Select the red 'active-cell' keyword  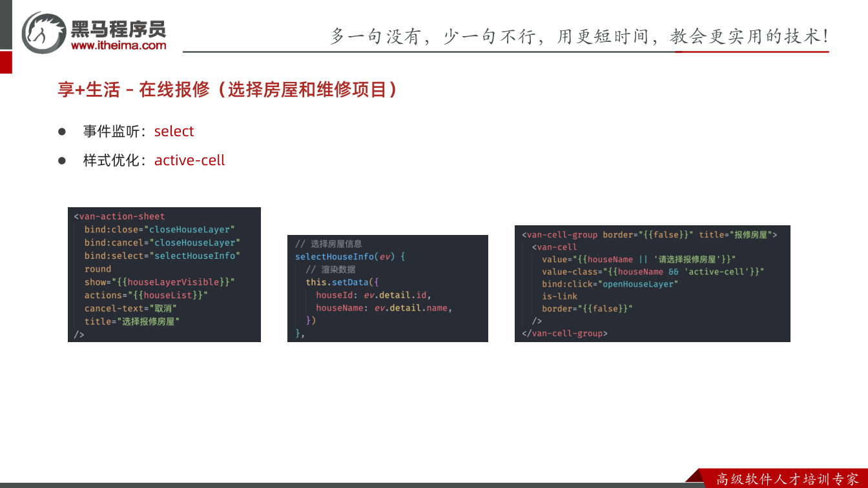coord(189,160)
